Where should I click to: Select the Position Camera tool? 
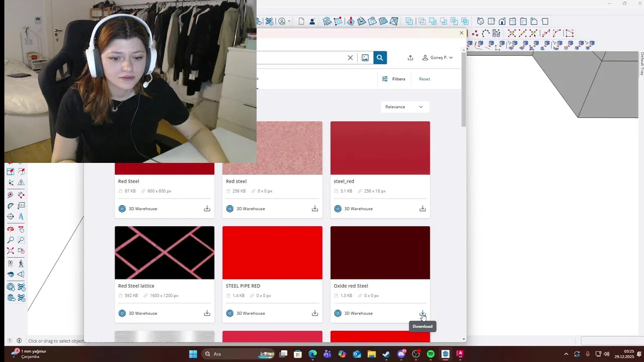coord(11,263)
